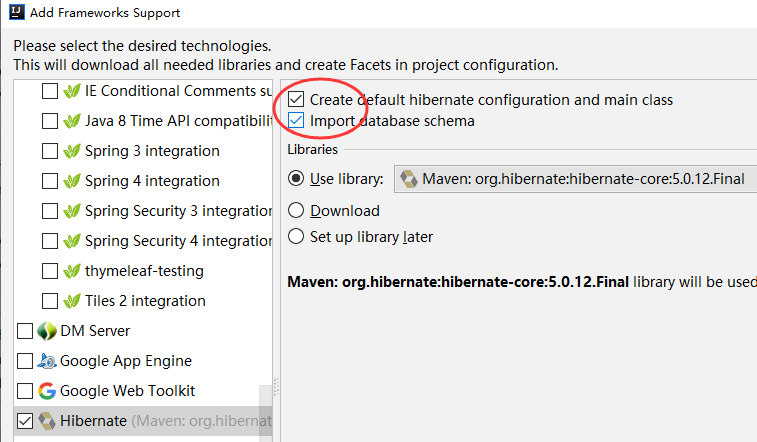757x442 pixels.
Task: Check the Spring 4 integration checkbox
Action: click(x=50, y=181)
